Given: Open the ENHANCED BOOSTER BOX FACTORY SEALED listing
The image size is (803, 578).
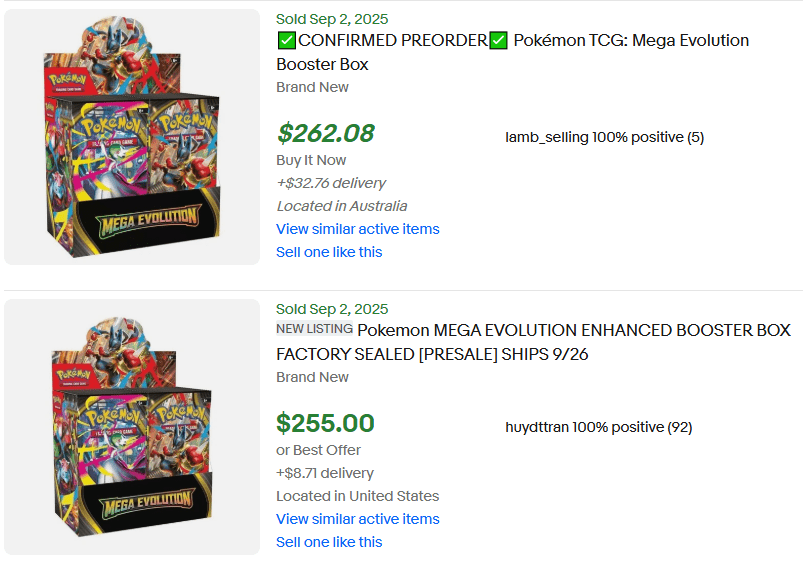Looking at the screenshot, I should [533, 342].
